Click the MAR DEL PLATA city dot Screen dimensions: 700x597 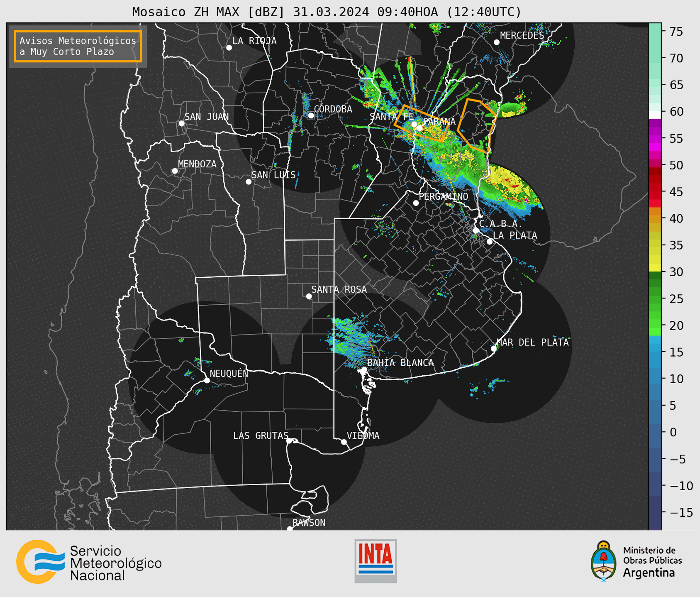tap(494, 349)
